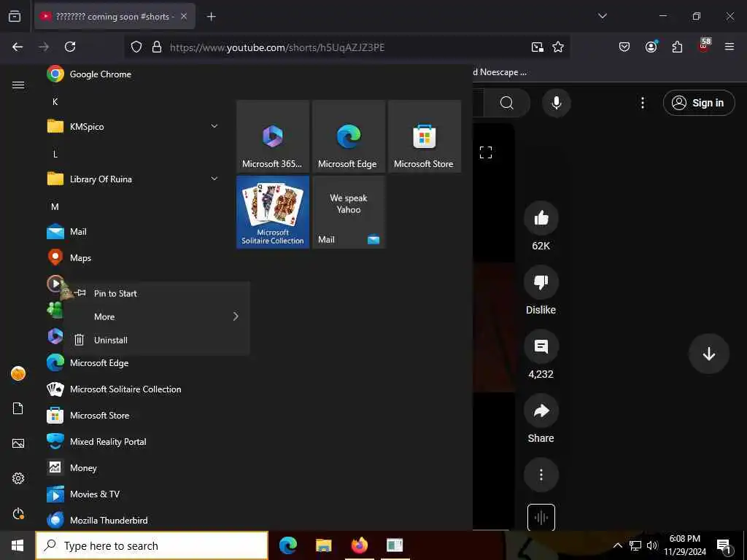Open File Explorer from the taskbar
Image resolution: width=747 pixels, height=560 pixels.
point(323,545)
